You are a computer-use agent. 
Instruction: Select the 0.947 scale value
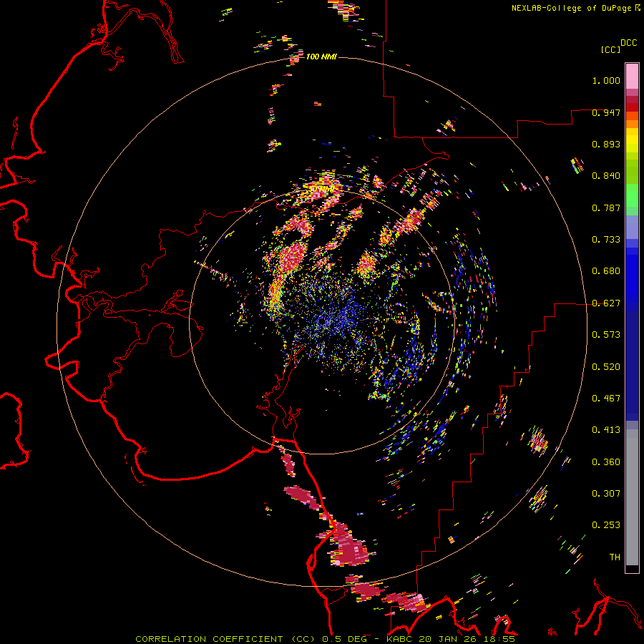[606, 112]
